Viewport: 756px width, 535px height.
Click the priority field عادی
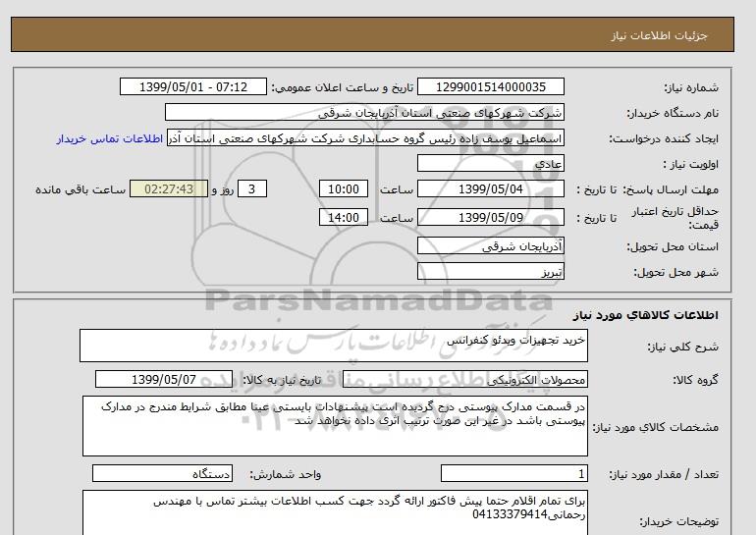tap(490, 163)
